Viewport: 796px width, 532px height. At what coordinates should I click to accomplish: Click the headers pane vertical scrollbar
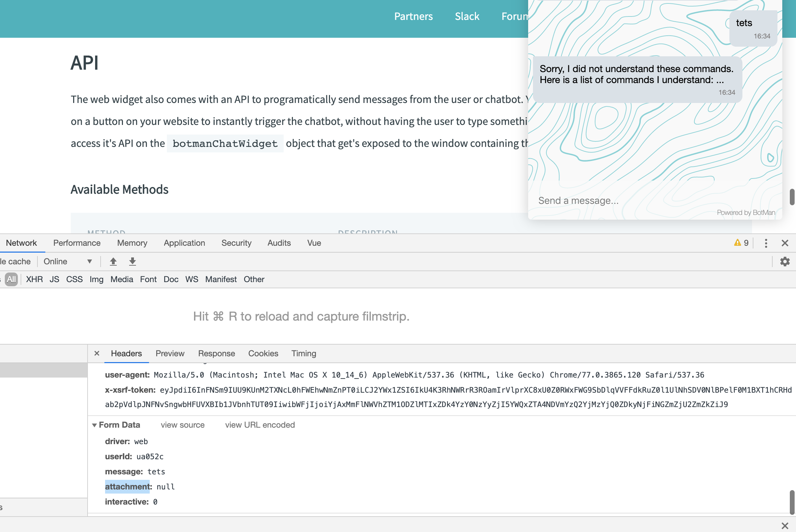[792, 502]
